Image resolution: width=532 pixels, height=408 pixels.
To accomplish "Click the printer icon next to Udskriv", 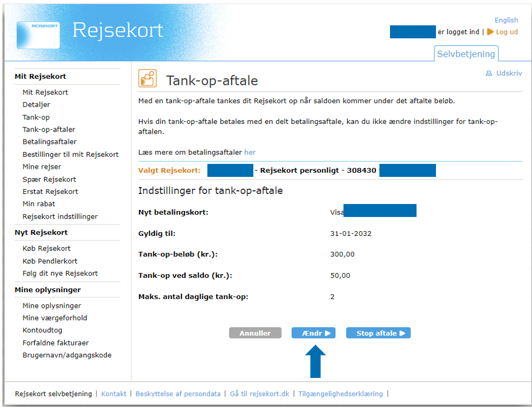I will tap(488, 74).
